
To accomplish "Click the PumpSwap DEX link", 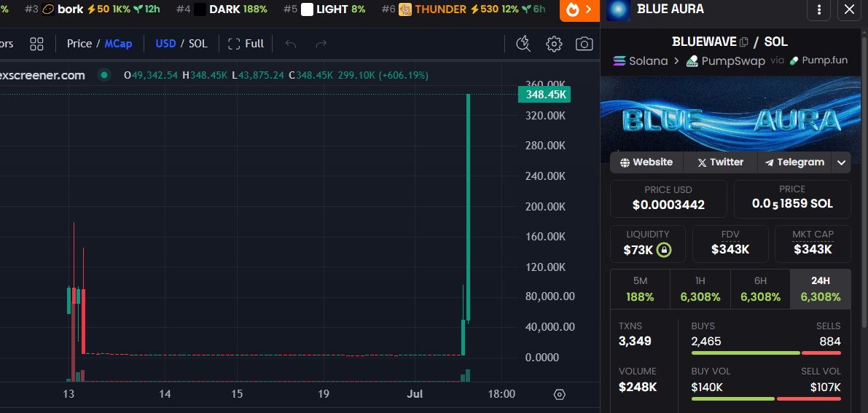I will click(x=726, y=60).
